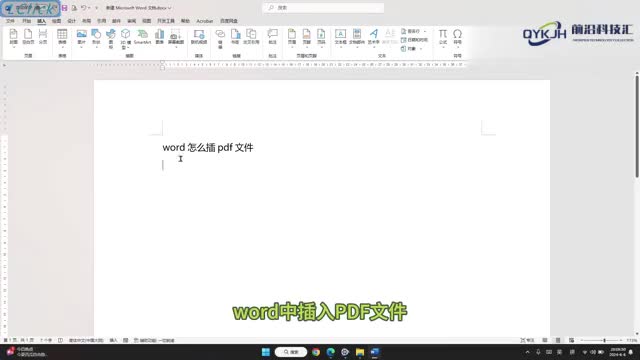This screenshot has width=640, height=360.
Task: Open Google Chrome from taskbar
Action: point(316,352)
